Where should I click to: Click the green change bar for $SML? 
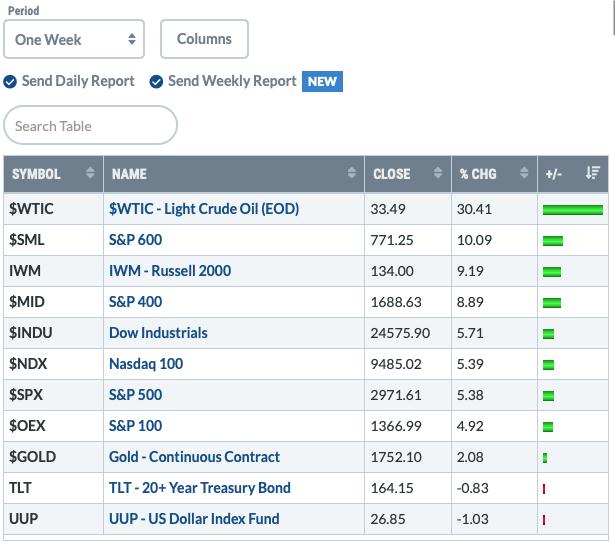click(553, 241)
